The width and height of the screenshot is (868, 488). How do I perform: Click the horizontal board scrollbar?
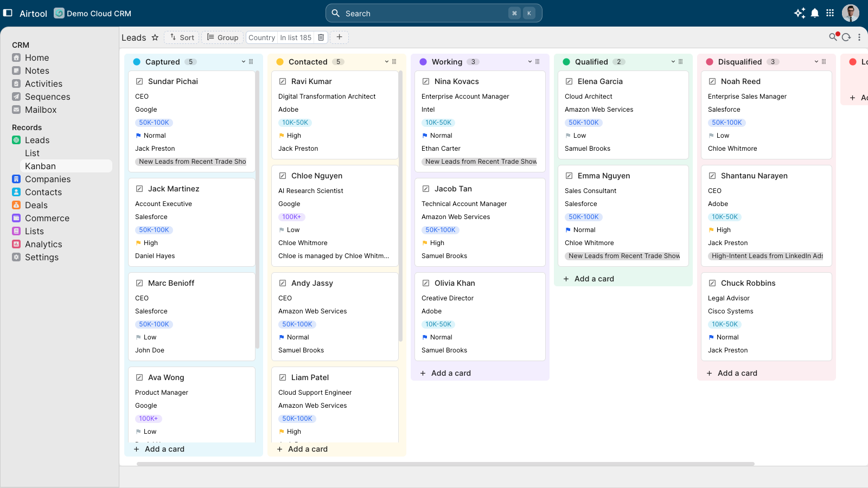[x=445, y=464]
